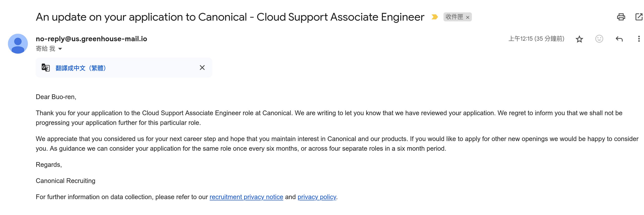Open email in new window
The image size is (644, 215).
[x=639, y=17]
